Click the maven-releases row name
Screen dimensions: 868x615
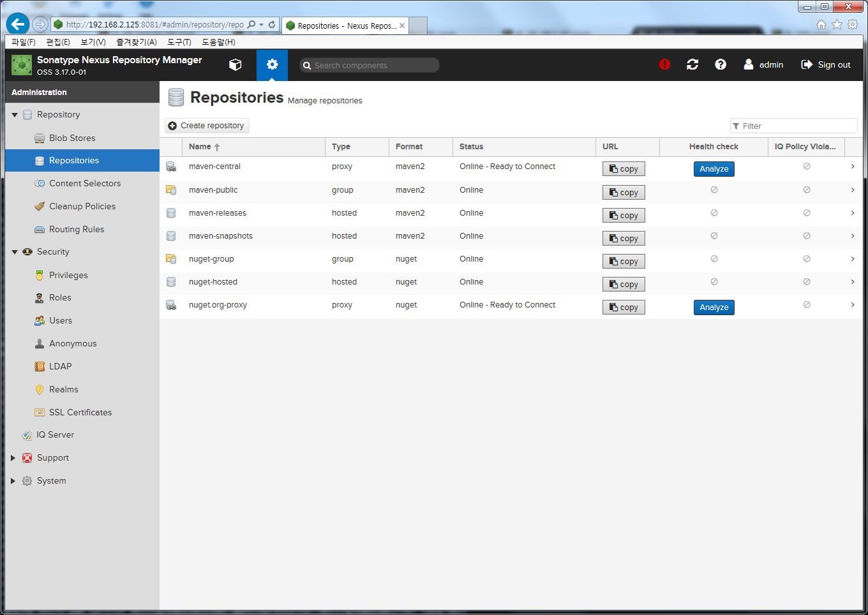tap(218, 213)
